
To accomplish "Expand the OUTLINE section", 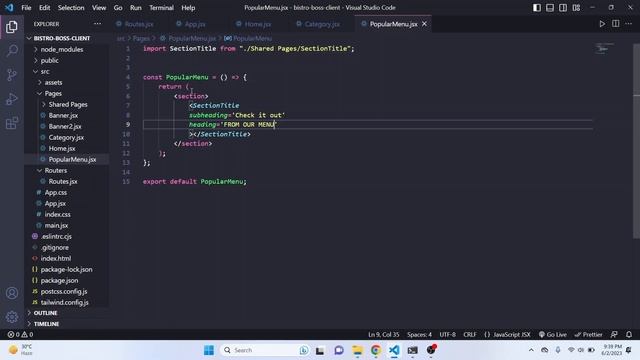I will coord(45,313).
